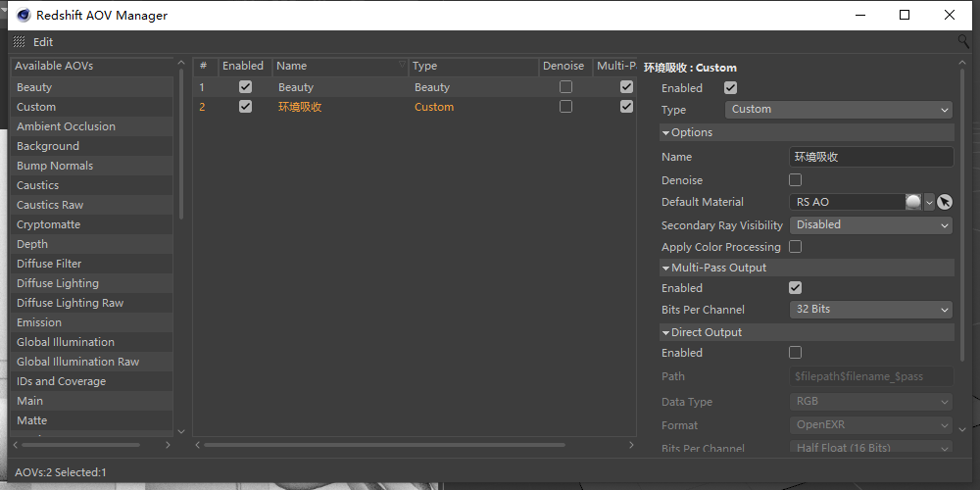Select Global Illumination in Available AOVs
Viewport: 980px width, 490px height.
[x=92, y=342]
